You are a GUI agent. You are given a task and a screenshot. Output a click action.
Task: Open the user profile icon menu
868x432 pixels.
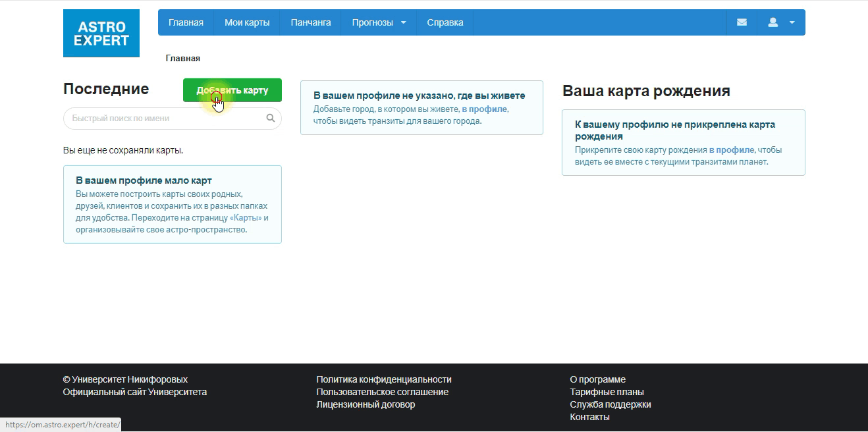tap(773, 22)
